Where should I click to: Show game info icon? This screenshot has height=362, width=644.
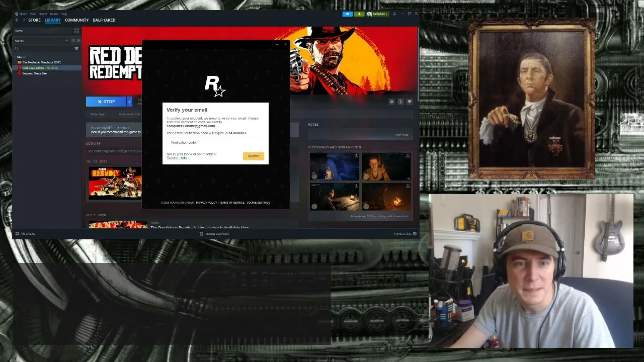[400, 102]
